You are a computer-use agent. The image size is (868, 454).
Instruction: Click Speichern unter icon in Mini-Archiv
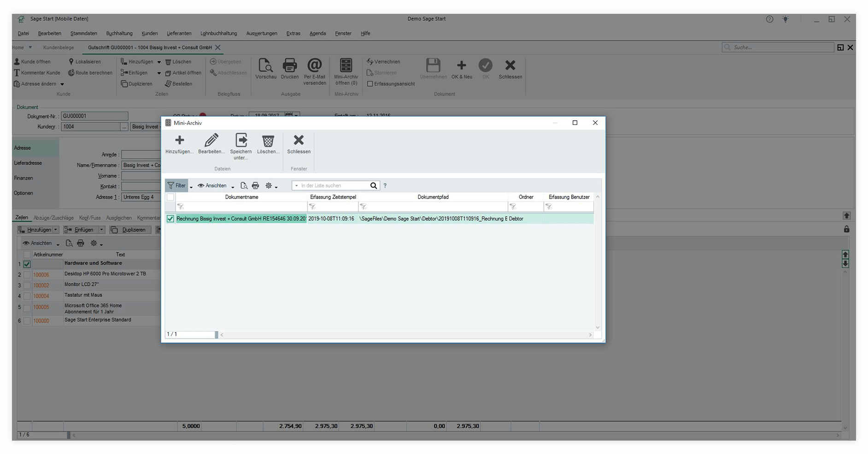pyautogui.click(x=241, y=140)
